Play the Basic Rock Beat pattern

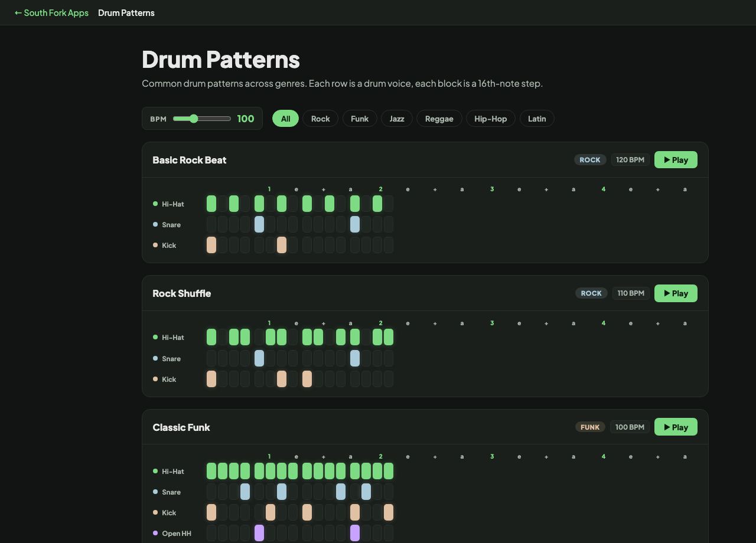676,160
